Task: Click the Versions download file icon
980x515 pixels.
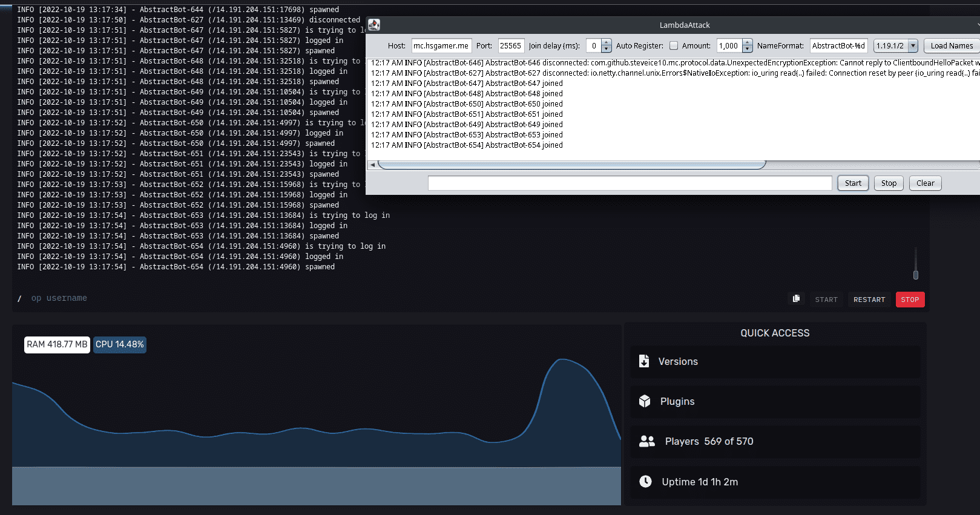Action: (x=644, y=361)
